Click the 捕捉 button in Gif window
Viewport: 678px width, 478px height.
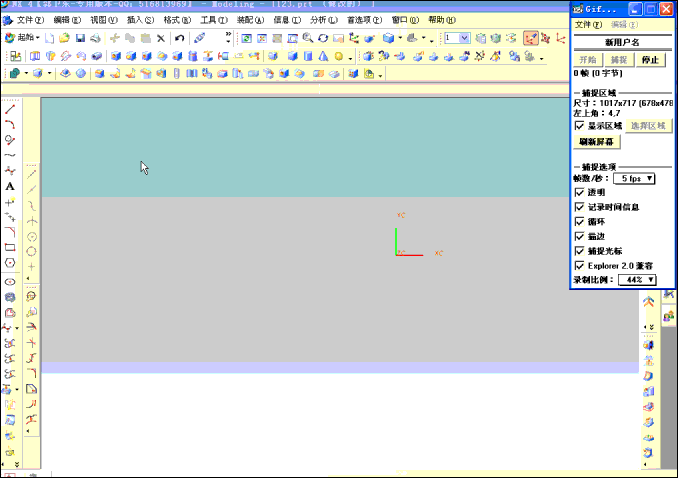619,60
